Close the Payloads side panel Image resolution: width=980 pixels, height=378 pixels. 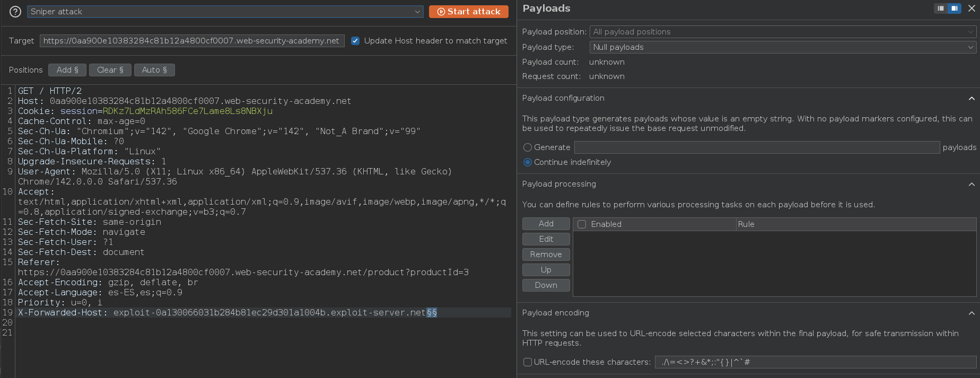(972, 8)
